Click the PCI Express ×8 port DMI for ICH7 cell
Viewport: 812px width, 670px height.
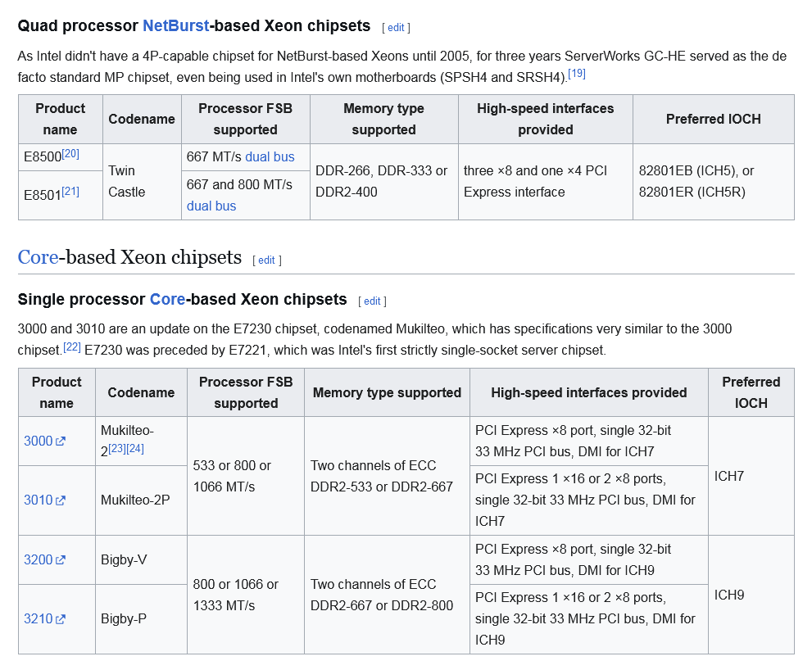(x=589, y=441)
